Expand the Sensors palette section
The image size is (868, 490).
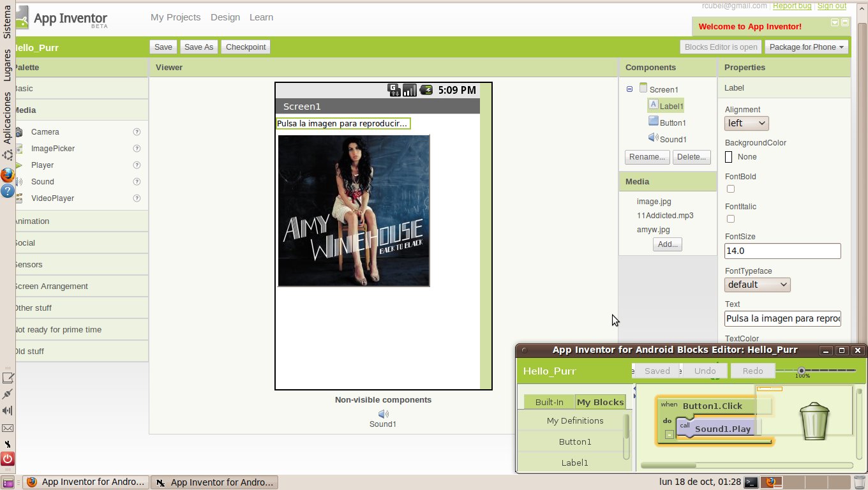[82, 265]
